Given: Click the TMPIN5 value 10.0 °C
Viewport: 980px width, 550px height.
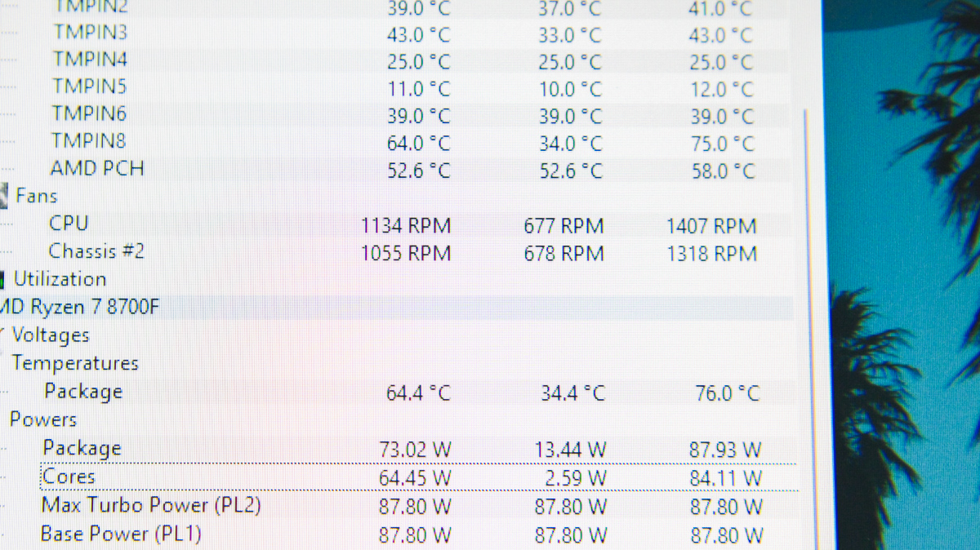Looking at the screenshot, I should (x=570, y=88).
